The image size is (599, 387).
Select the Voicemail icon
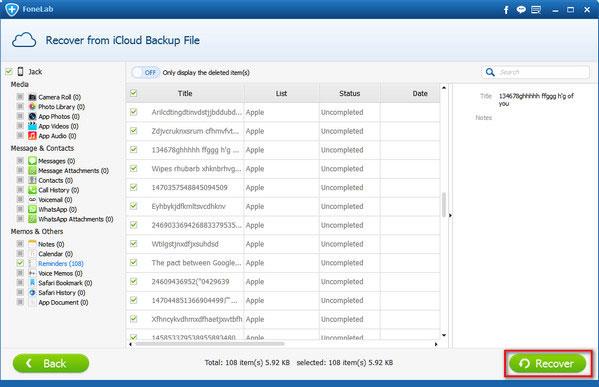(x=32, y=199)
